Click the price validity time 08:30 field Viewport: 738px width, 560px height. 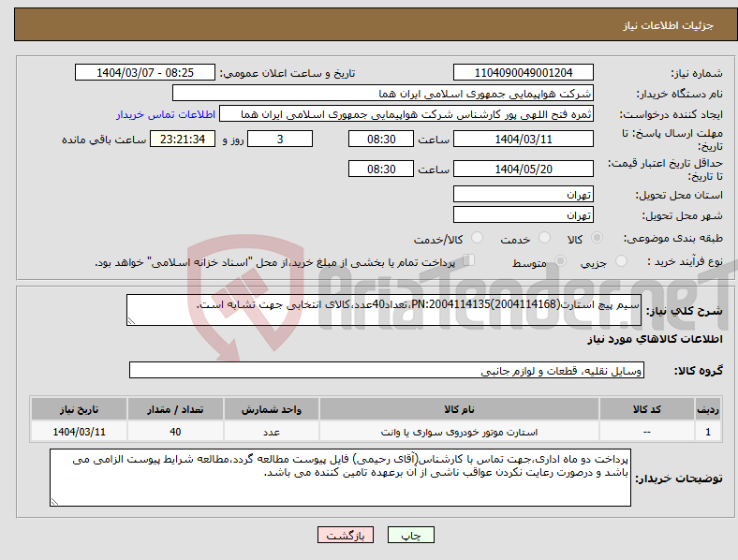click(x=381, y=169)
